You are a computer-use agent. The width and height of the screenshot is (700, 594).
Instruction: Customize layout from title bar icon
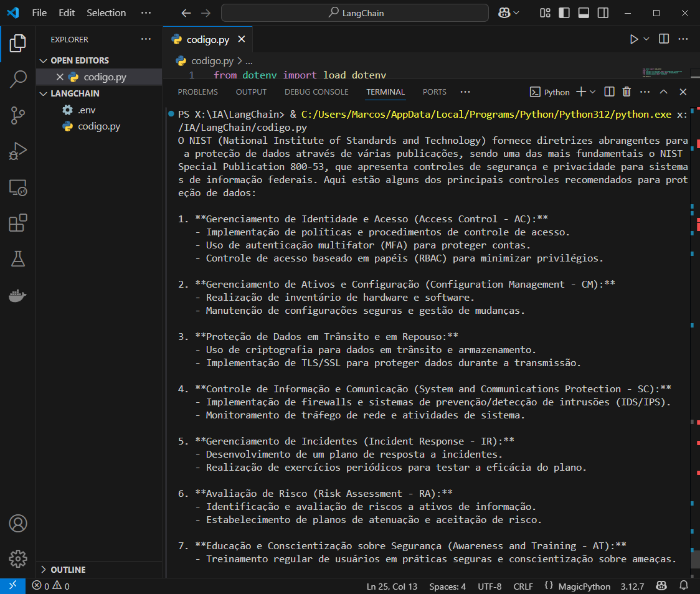point(545,13)
